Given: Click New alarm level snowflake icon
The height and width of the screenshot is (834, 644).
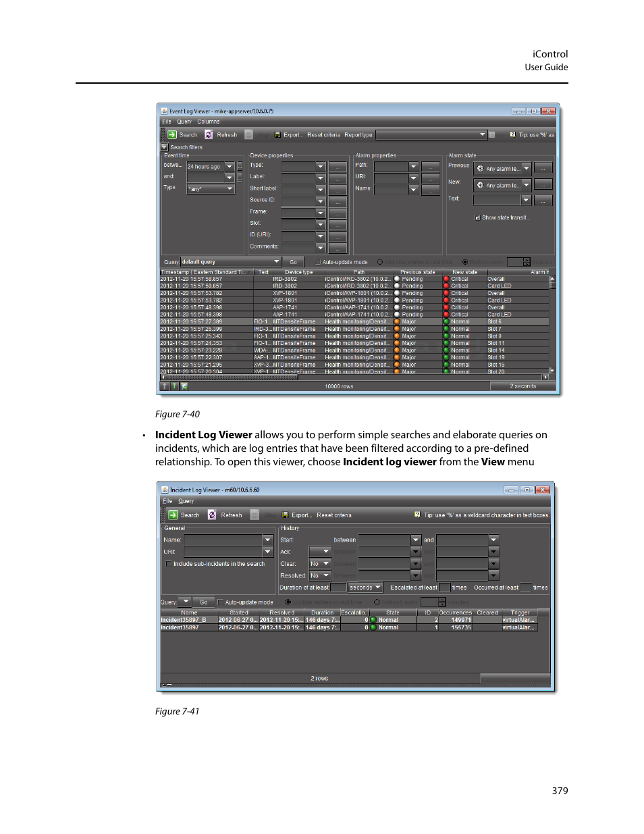Looking at the screenshot, I should pos(480,185).
